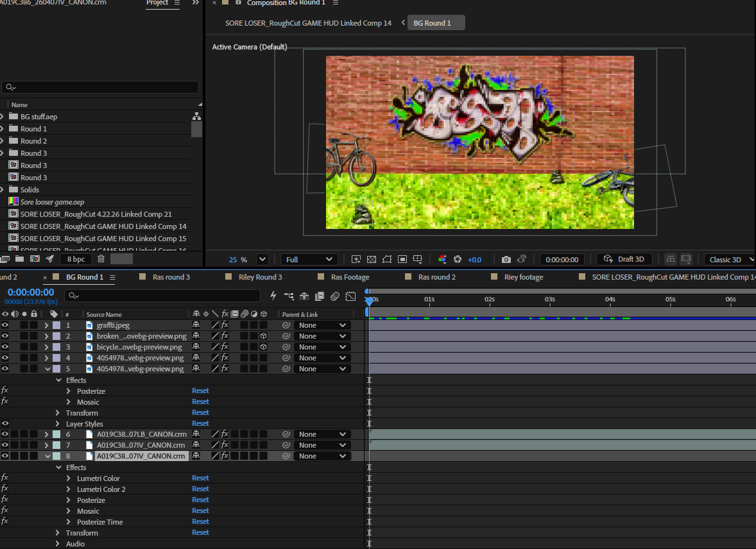Reset the Mosaic effect on layer 5
The height and width of the screenshot is (549, 756).
point(200,401)
